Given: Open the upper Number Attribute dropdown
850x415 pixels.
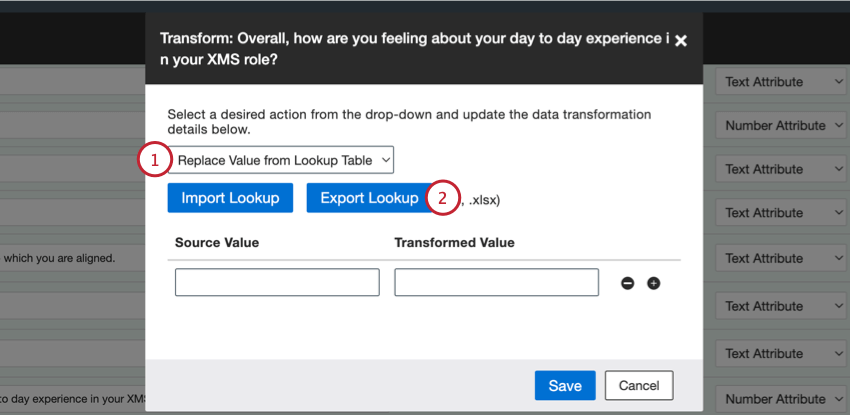Looking at the screenshot, I should (782, 126).
